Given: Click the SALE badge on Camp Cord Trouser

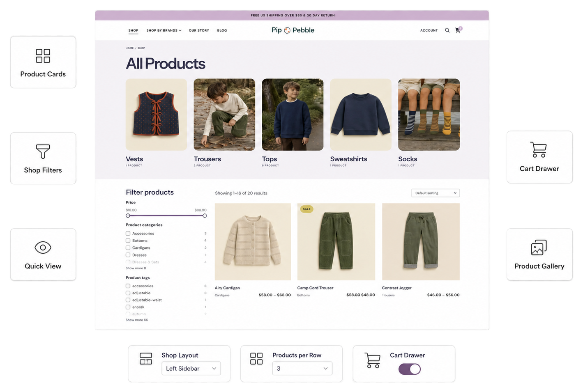Looking at the screenshot, I should 306,209.
